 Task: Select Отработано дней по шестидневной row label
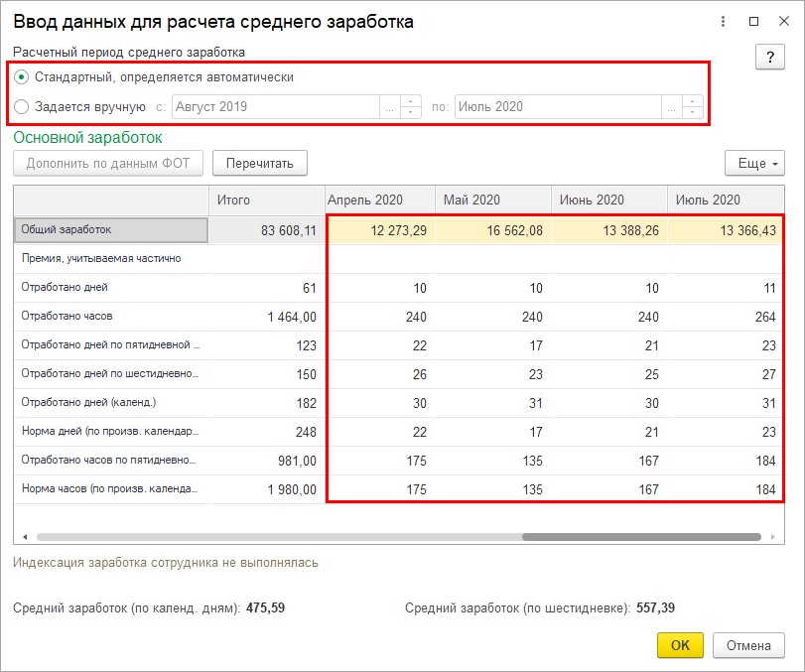coord(111,374)
